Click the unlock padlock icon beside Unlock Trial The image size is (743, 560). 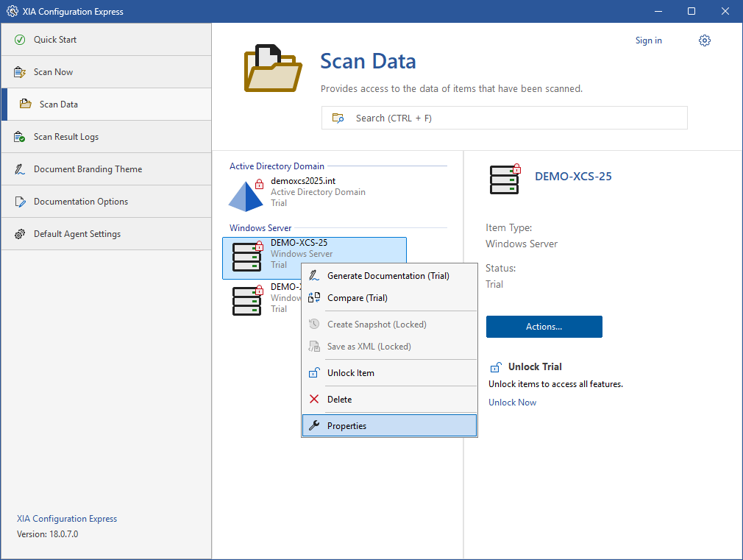point(495,367)
